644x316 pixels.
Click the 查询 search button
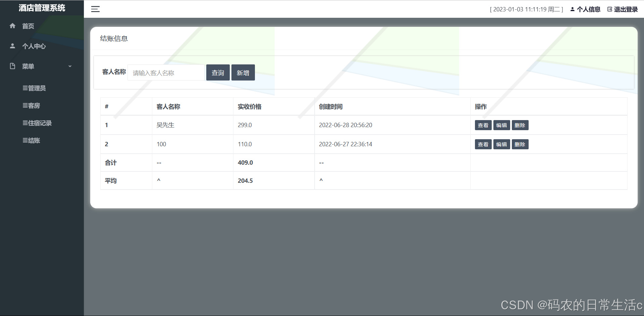coord(218,72)
